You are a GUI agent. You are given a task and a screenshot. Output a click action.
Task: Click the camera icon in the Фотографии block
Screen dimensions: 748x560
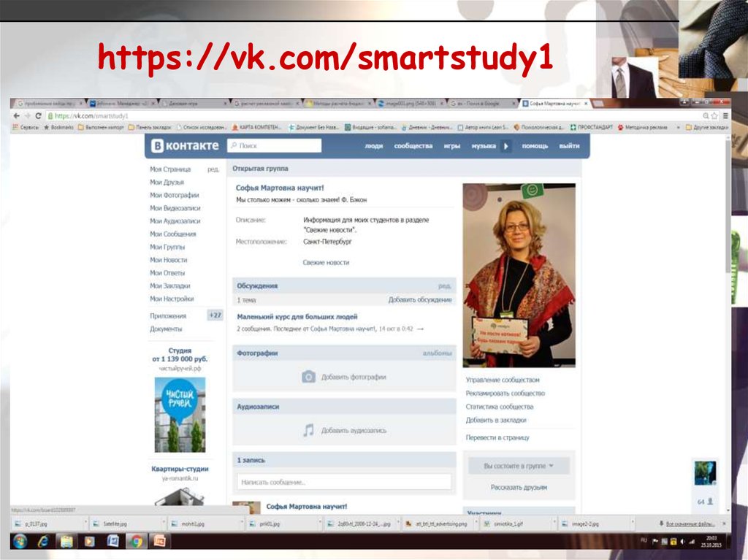(x=309, y=377)
